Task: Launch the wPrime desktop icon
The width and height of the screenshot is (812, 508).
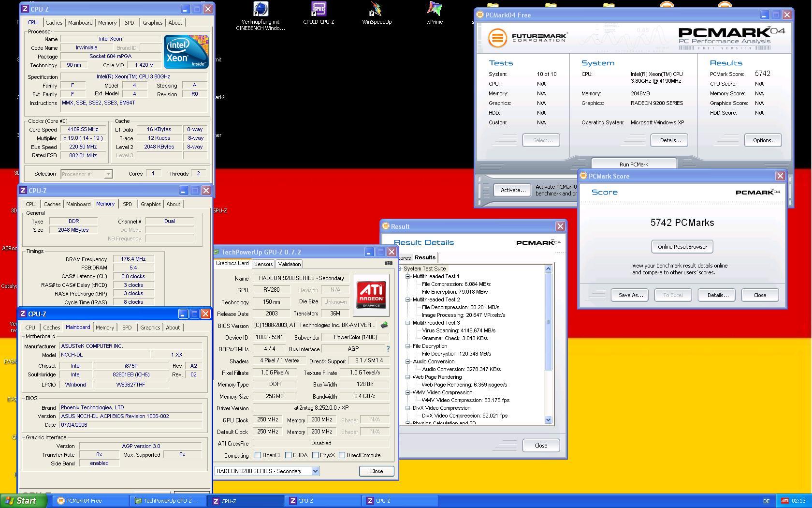Action: (x=435, y=13)
